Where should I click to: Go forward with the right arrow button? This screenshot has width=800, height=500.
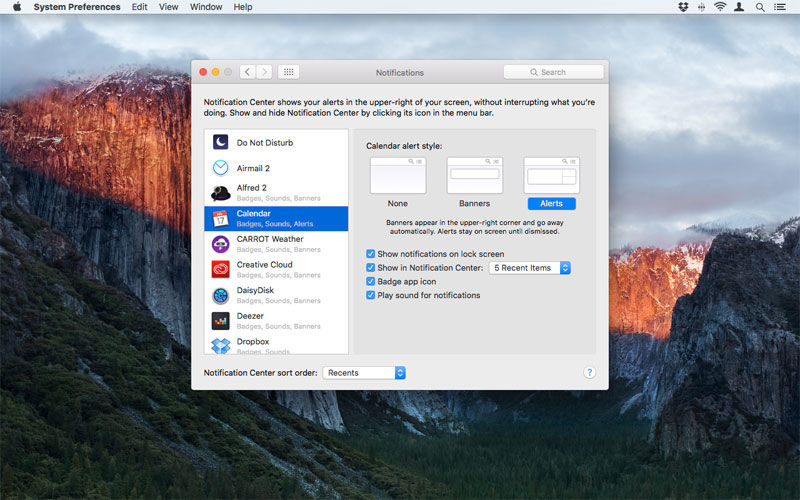tap(264, 72)
